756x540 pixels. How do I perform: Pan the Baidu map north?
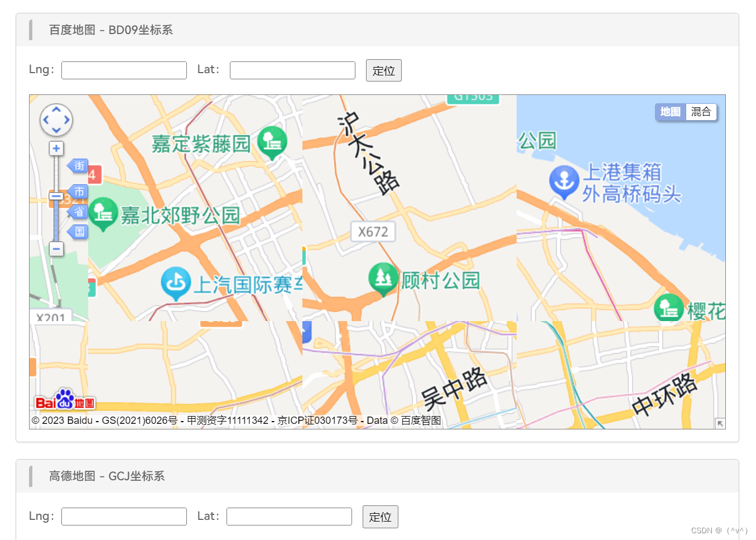click(56, 110)
